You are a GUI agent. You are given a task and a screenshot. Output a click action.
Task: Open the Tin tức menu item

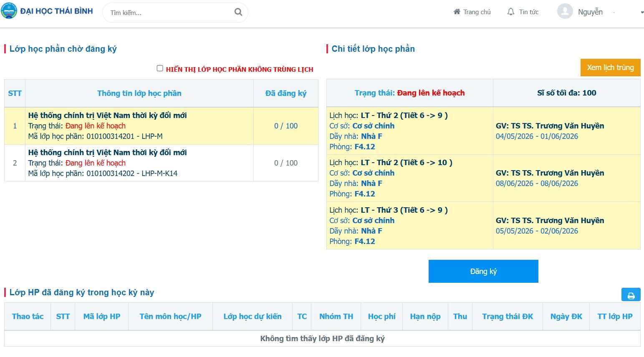(x=528, y=12)
